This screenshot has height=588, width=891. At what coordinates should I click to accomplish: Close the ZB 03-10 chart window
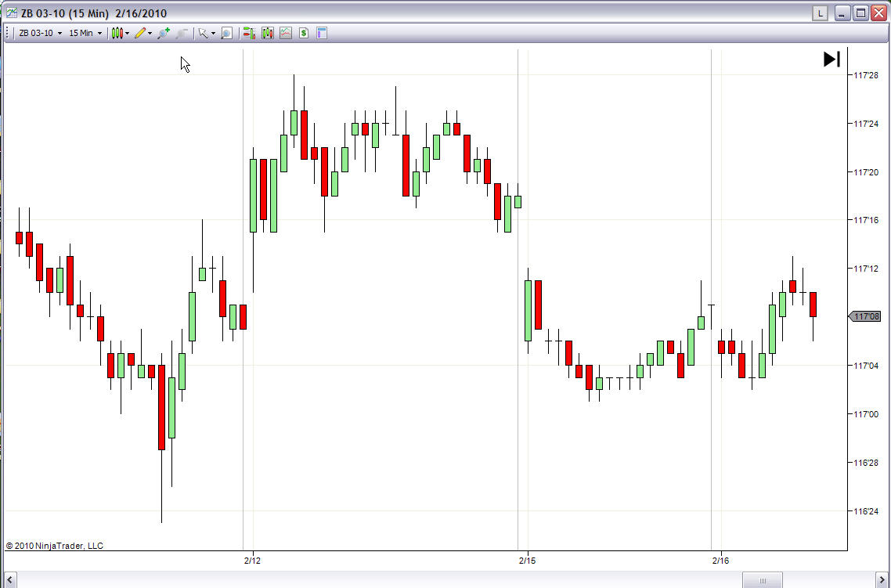click(x=878, y=13)
